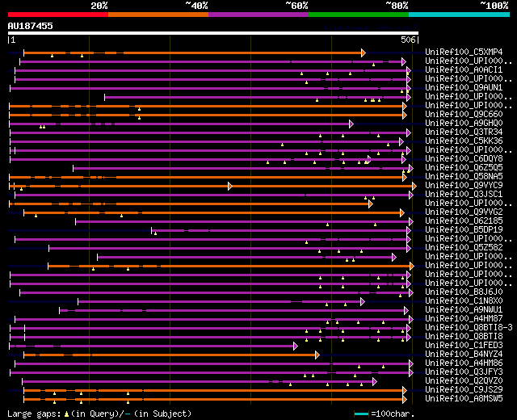This screenshot has height=420, width=517.
Task: Click the end arrowhead of the C1N8X0 alignment
Action: (x=363, y=301)
